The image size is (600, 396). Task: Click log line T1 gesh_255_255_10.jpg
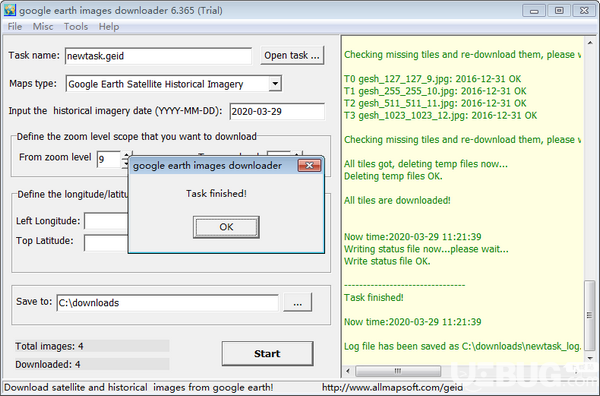(x=435, y=91)
